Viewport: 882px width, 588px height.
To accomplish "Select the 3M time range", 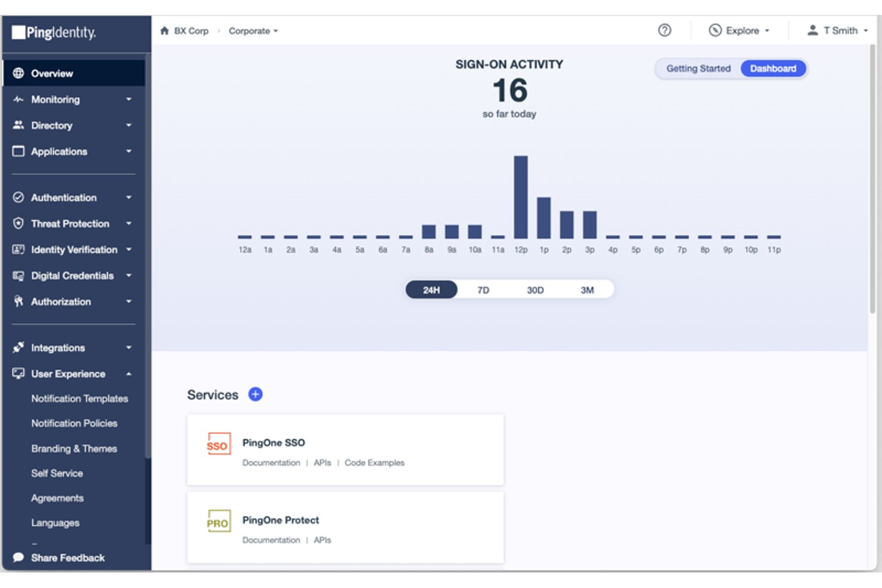I will [x=587, y=290].
